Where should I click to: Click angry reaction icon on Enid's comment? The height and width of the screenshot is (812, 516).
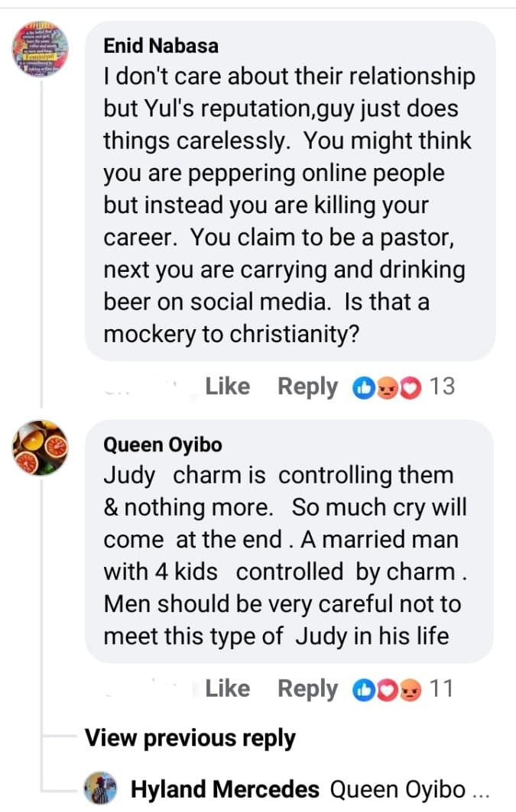387,388
